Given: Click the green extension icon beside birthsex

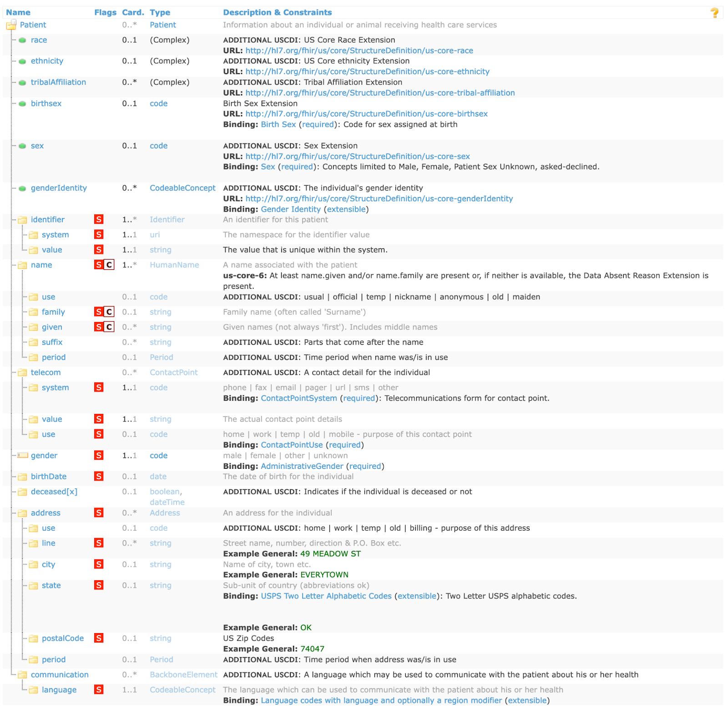Looking at the screenshot, I should coord(22,104).
